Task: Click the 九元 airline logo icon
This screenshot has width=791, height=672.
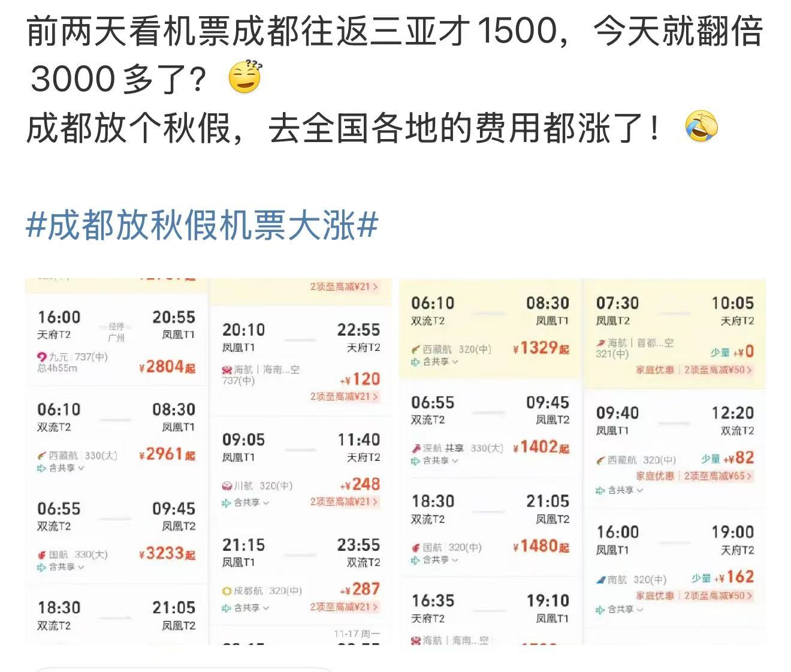Action: pos(42,357)
